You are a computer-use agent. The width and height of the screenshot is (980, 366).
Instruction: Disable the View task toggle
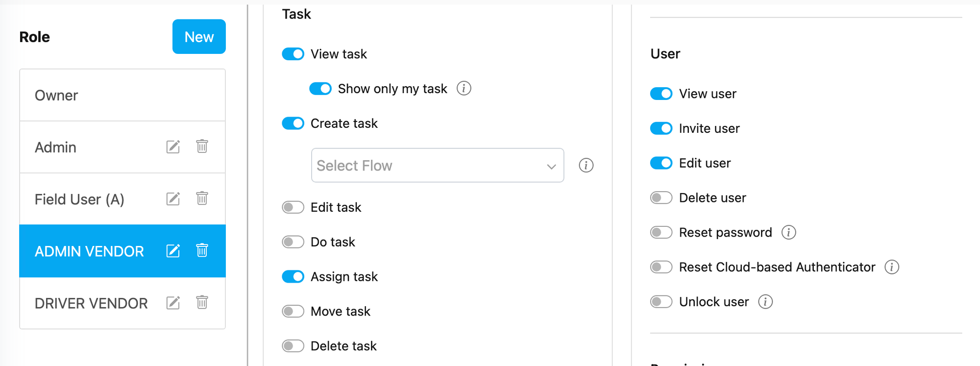click(x=293, y=54)
